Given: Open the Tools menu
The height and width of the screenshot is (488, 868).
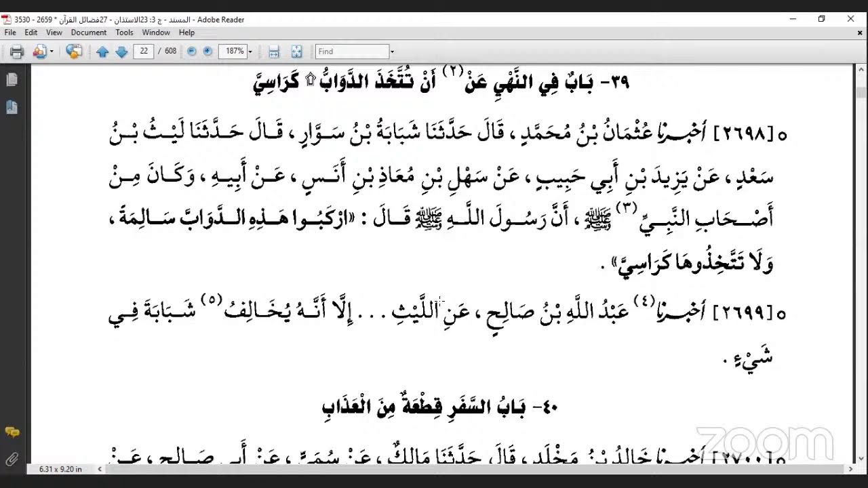Looking at the screenshot, I should 124,33.
